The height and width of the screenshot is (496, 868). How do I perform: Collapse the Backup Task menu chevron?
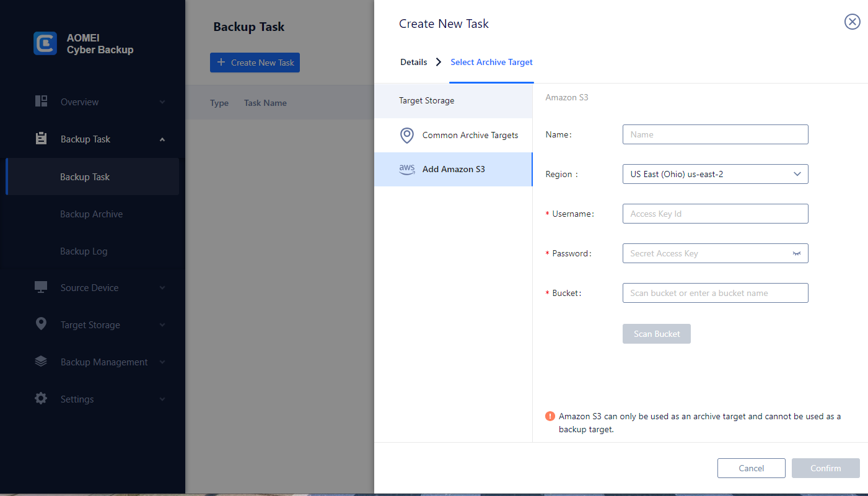click(x=162, y=139)
